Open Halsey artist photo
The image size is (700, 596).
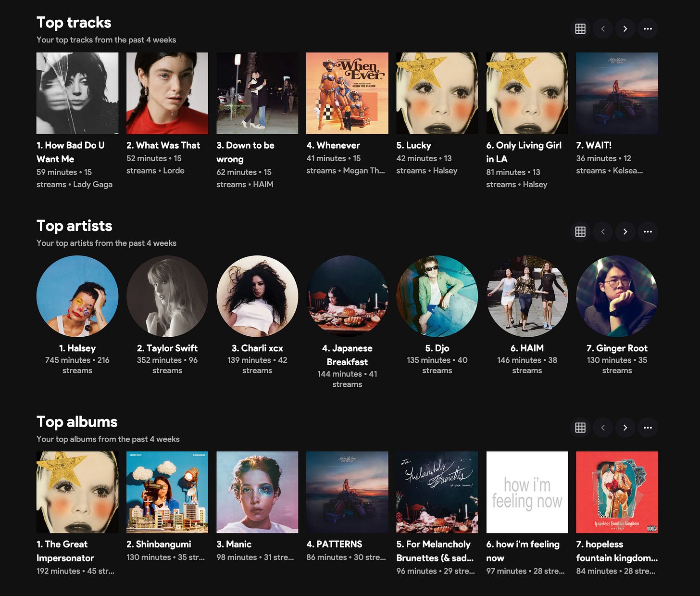tap(77, 296)
